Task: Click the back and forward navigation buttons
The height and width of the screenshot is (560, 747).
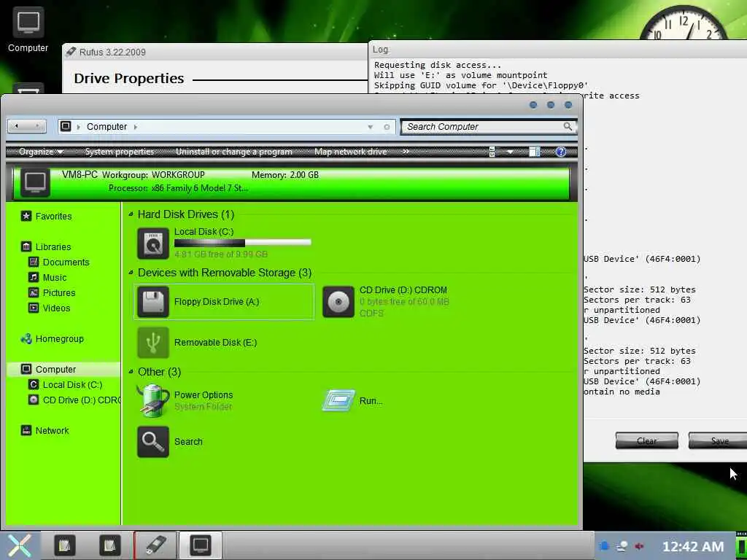Action: click(27, 126)
